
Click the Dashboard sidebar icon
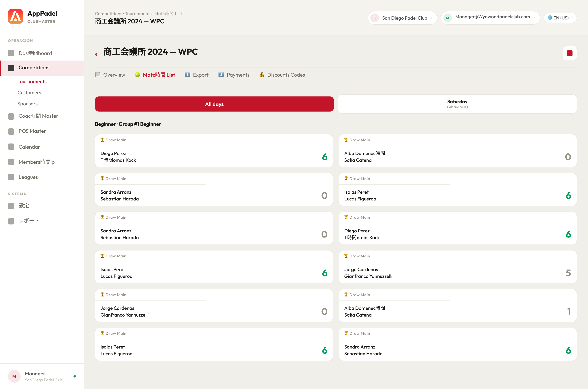(11, 53)
